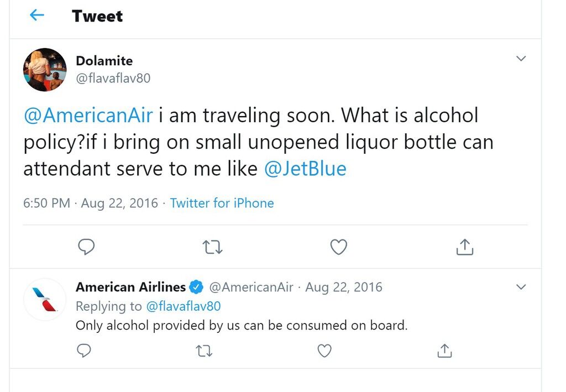Viewport: 566px width, 392px height.
Task: Open the @AmericanAir mention in tweet text
Action: click(88, 116)
